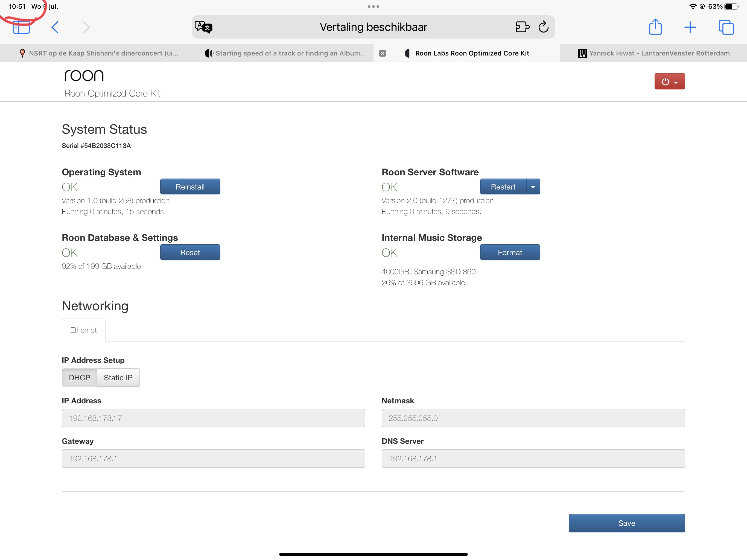The width and height of the screenshot is (747, 560).
Task: Reload the page with refresh icon
Action: [543, 27]
